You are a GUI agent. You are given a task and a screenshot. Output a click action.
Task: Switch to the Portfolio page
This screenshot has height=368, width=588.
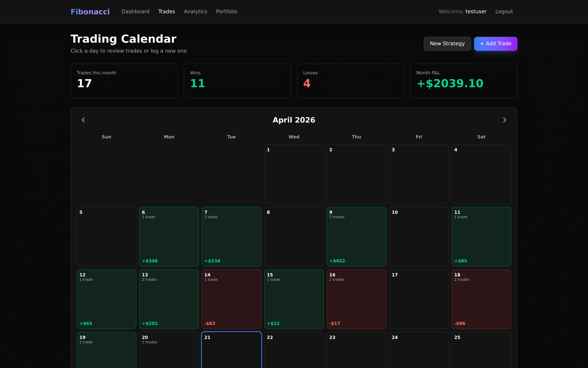[226, 11]
